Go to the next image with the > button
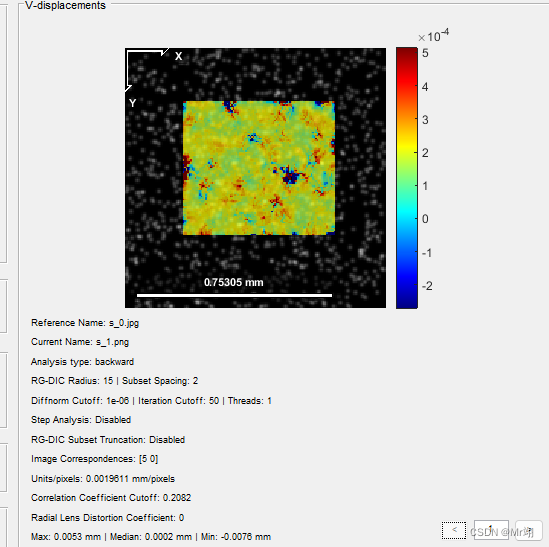The height and width of the screenshot is (547, 549). click(x=529, y=530)
